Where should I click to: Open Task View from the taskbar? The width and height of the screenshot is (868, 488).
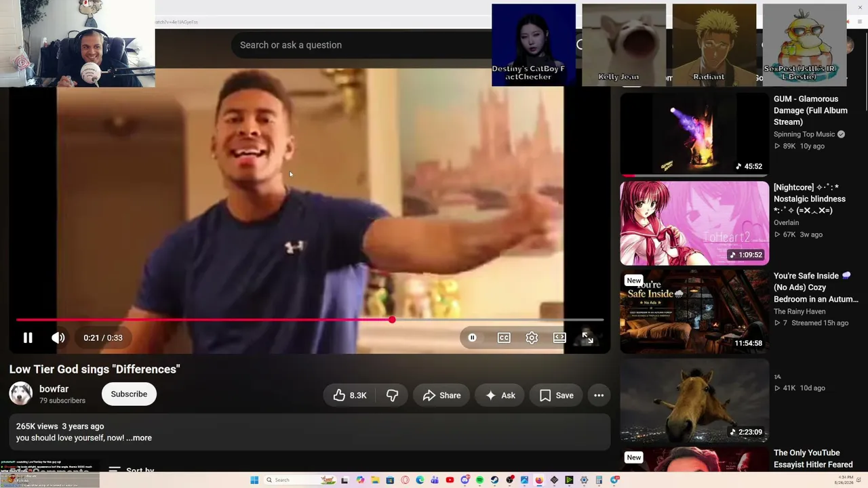point(344,480)
